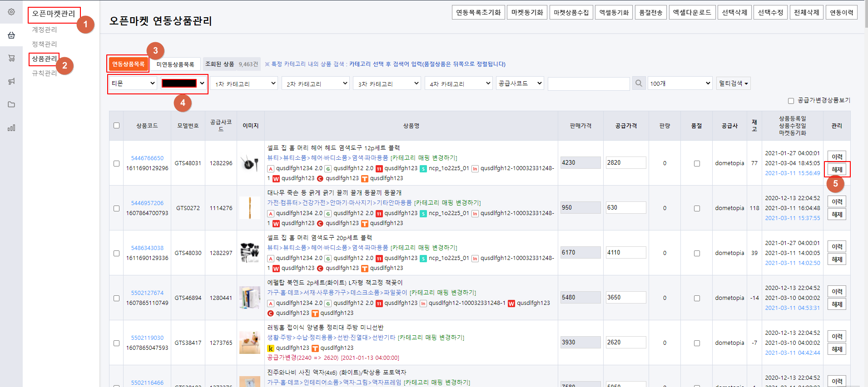Image resolution: width=868 pixels, height=387 pixels.
Task: Expand the 3차 카테고리 dropdown
Action: pos(387,83)
